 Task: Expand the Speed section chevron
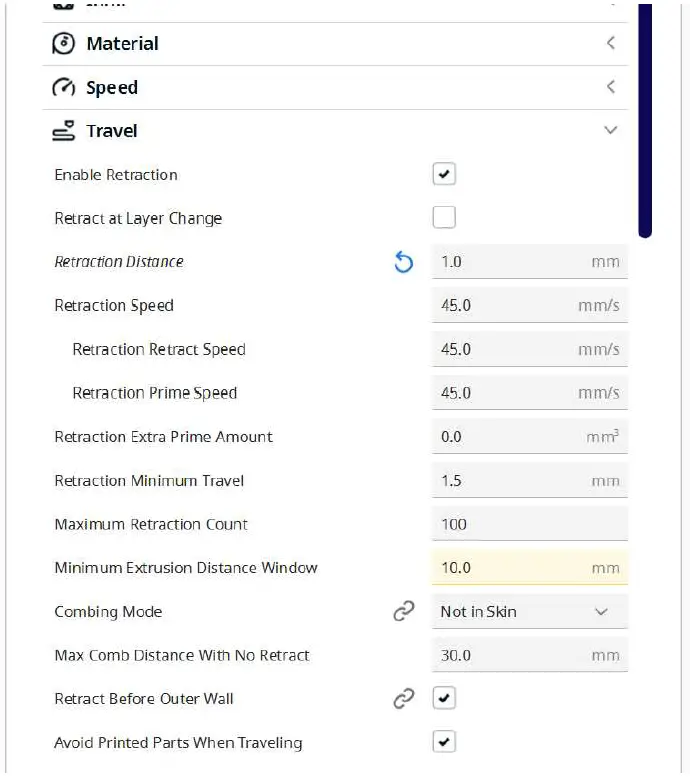tap(610, 88)
